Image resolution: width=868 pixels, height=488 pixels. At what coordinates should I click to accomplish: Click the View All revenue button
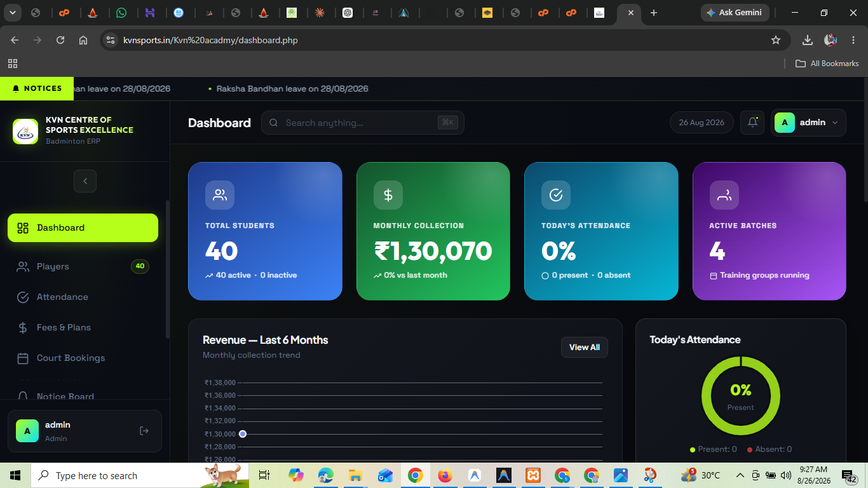[585, 347]
